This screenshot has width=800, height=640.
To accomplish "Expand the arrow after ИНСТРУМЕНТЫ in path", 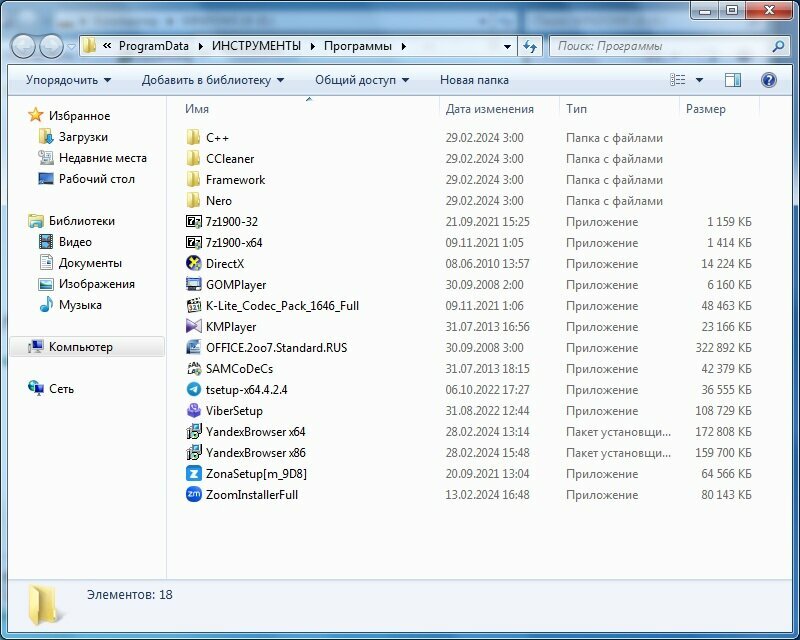I will click(313, 46).
